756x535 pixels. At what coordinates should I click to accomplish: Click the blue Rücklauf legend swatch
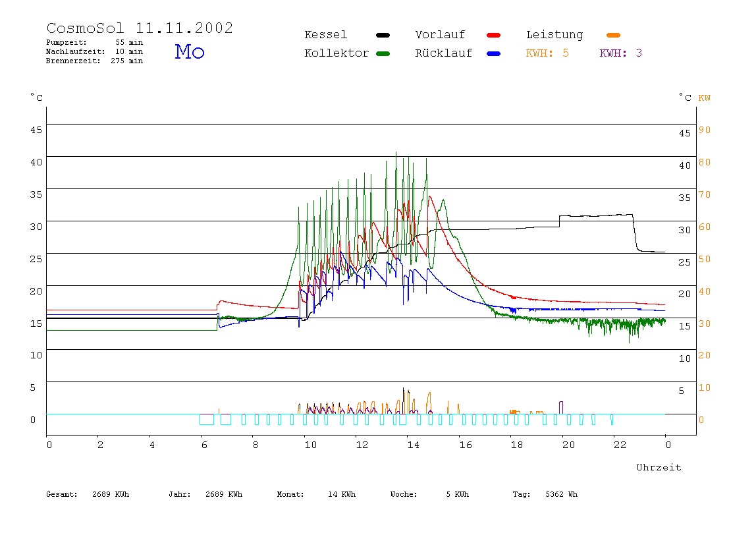[x=494, y=53]
